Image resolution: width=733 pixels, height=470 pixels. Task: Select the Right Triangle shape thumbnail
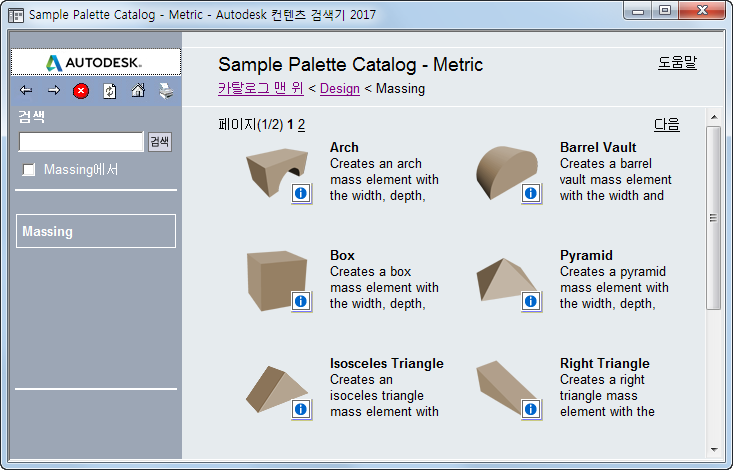click(506, 387)
